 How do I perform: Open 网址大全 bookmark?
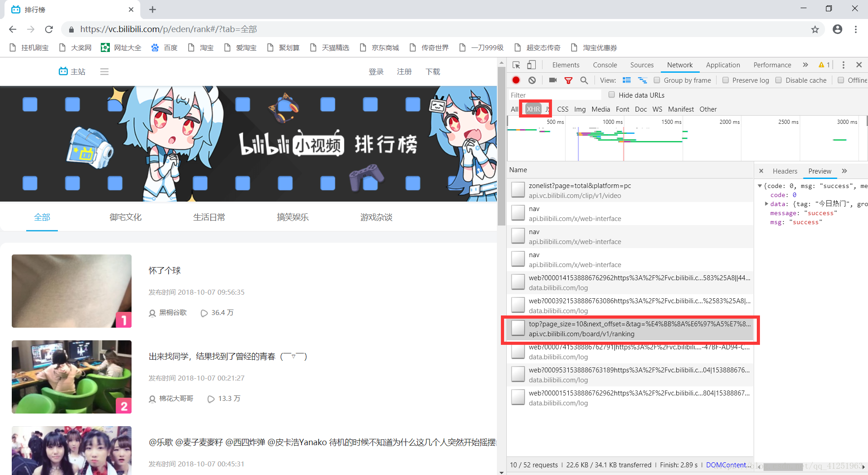tap(121, 47)
